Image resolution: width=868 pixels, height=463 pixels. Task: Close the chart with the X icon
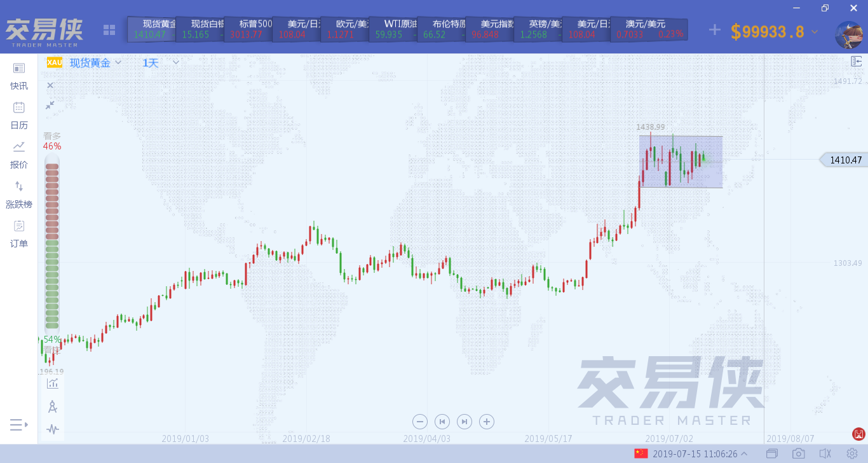(50, 85)
